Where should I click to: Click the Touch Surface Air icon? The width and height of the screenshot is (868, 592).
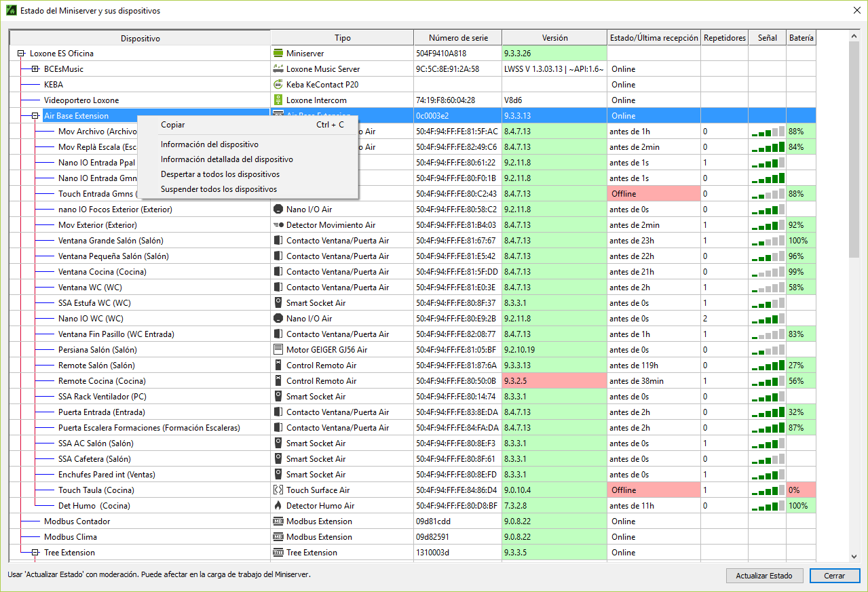[x=278, y=490]
